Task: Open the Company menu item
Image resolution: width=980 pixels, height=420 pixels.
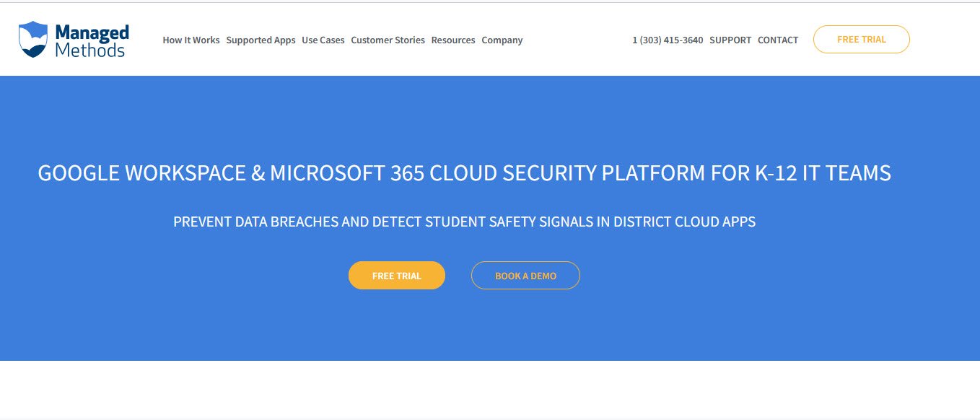Action: pyautogui.click(x=502, y=40)
